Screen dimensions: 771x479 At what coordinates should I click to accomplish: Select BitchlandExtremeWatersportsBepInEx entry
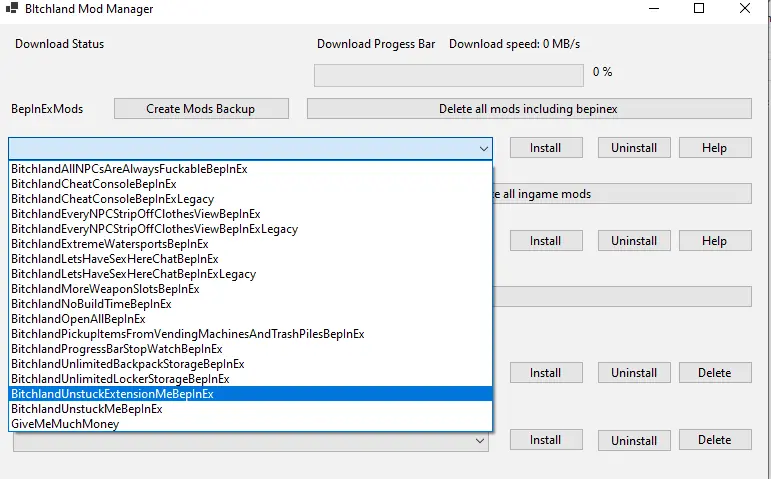point(250,244)
